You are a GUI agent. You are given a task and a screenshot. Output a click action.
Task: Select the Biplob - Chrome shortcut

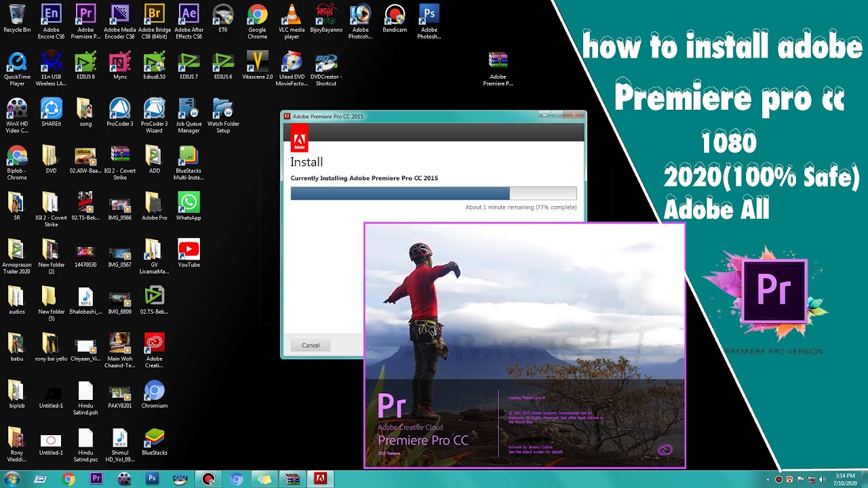click(17, 163)
